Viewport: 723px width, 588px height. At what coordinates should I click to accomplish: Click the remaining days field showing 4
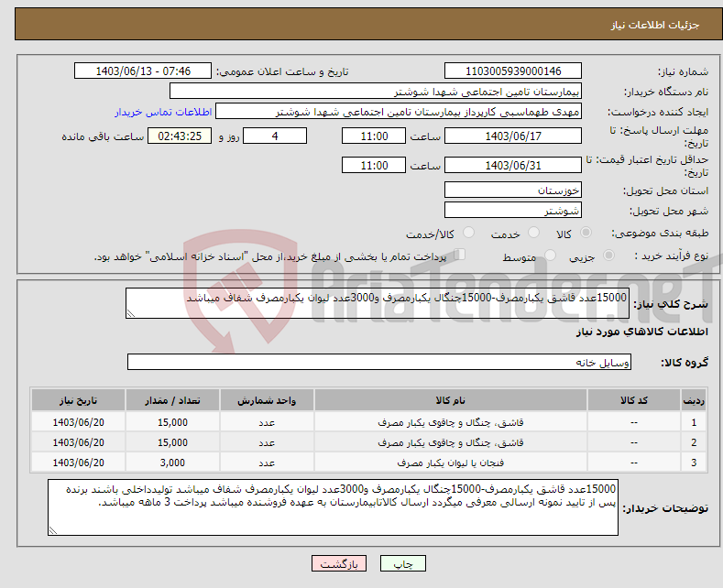(x=275, y=136)
